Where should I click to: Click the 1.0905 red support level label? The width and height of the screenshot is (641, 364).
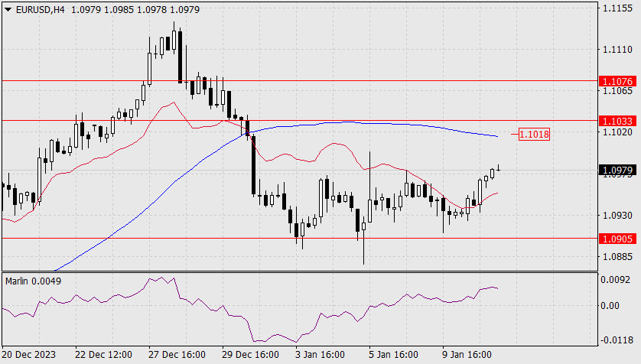(x=618, y=239)
